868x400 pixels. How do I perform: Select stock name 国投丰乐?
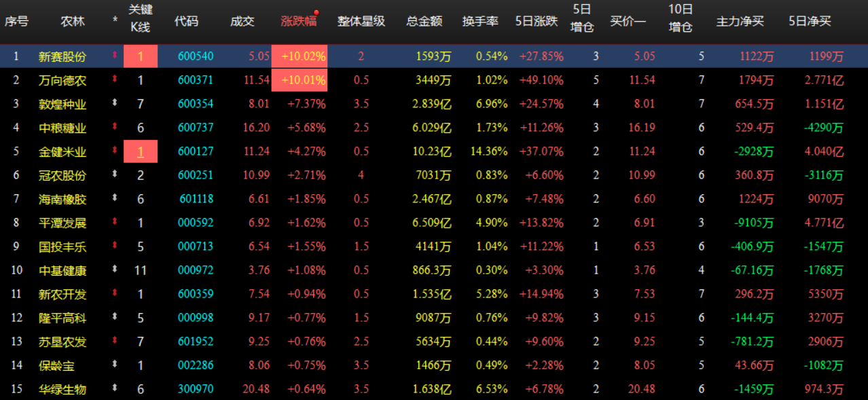(62, 247)
